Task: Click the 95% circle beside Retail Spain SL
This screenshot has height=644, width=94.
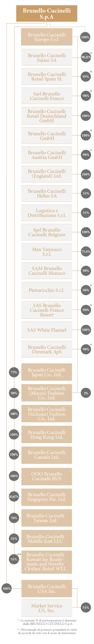Action: (x=86, y=77)
